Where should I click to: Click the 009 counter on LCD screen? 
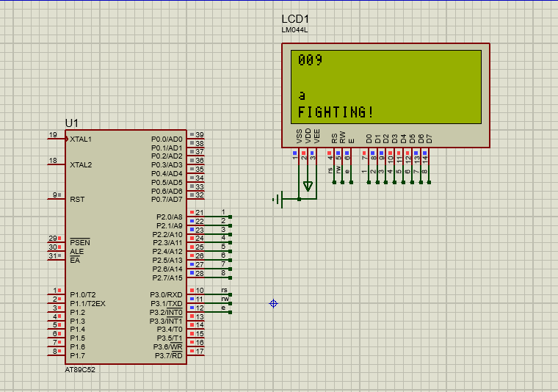(310, 59)
